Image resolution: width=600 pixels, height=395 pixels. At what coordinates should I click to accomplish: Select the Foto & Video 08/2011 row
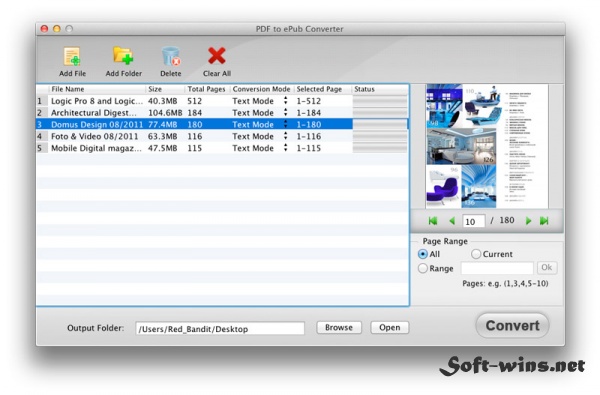pyautogui.click(x=222, y=136)
